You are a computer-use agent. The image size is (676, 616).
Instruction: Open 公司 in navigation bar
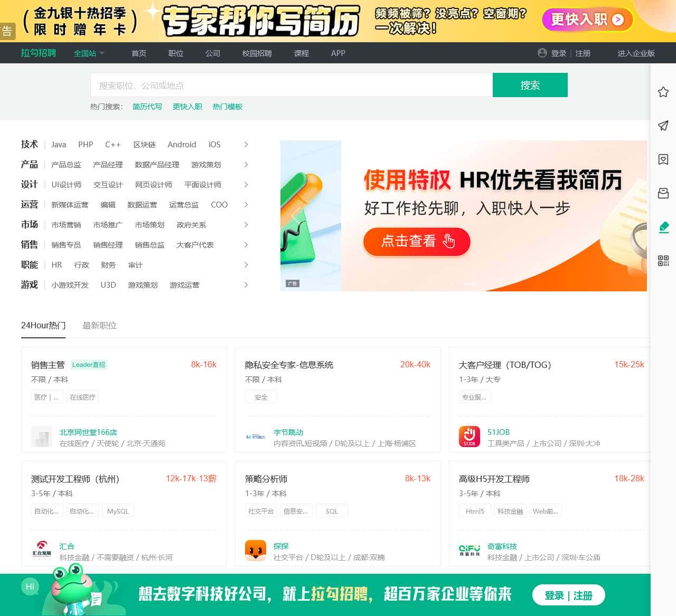point(213,53)
